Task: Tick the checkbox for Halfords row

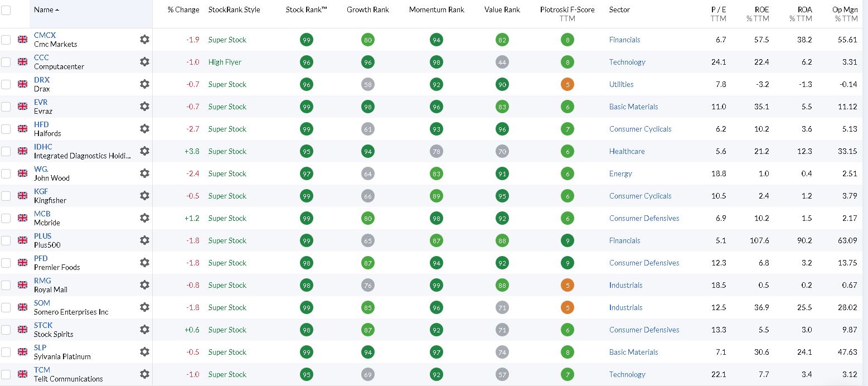Action: (6, 129)
